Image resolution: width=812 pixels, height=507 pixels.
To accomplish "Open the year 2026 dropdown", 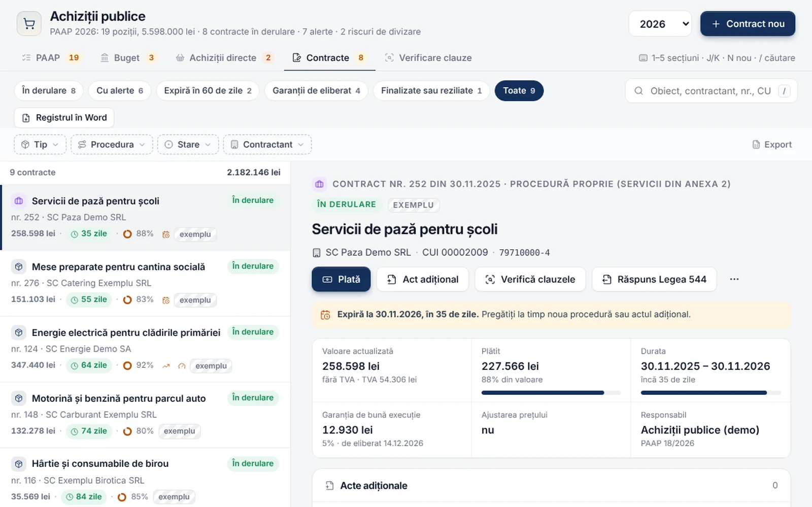I will click(x=660, y=24).
